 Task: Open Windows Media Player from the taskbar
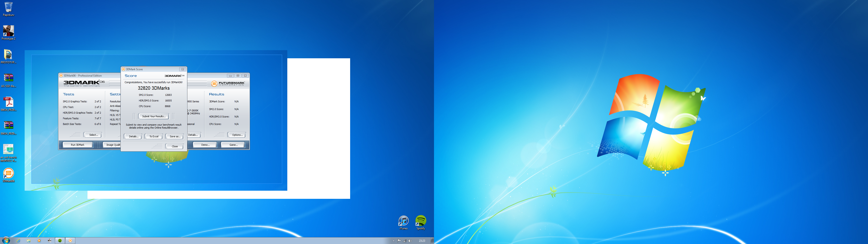click(39, 241)
